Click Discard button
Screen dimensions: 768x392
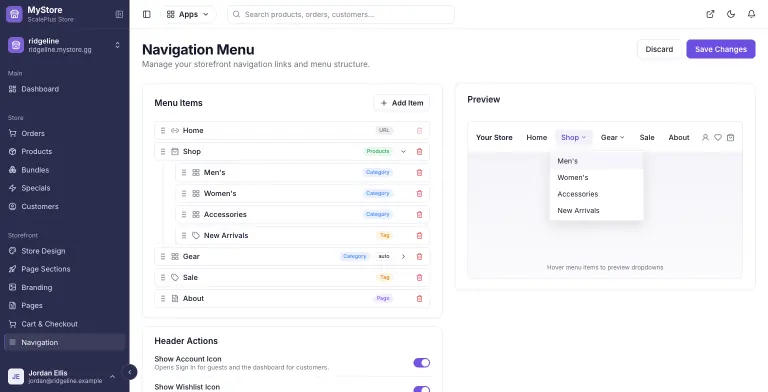659,49
